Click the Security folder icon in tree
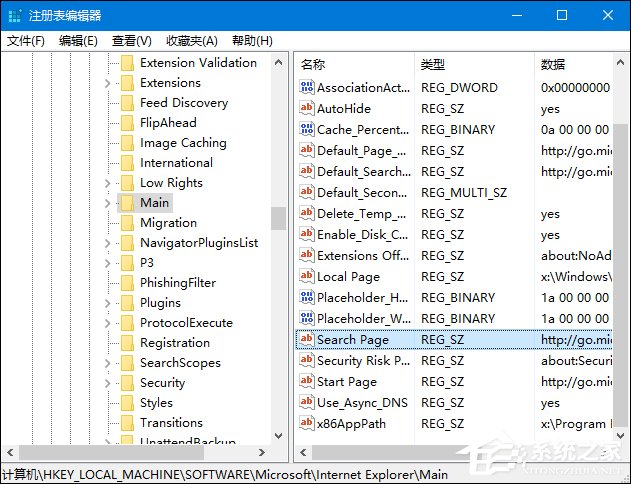 [127, 382]
